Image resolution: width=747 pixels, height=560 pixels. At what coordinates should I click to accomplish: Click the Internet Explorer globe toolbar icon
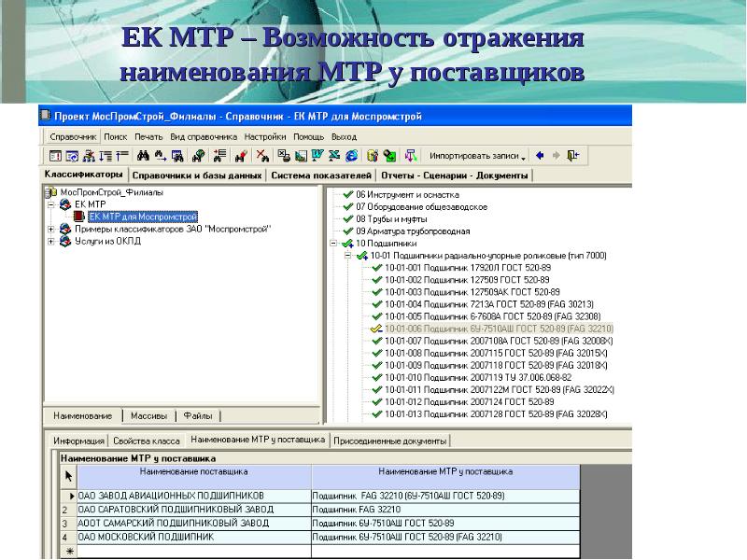[x=351, y=156]
